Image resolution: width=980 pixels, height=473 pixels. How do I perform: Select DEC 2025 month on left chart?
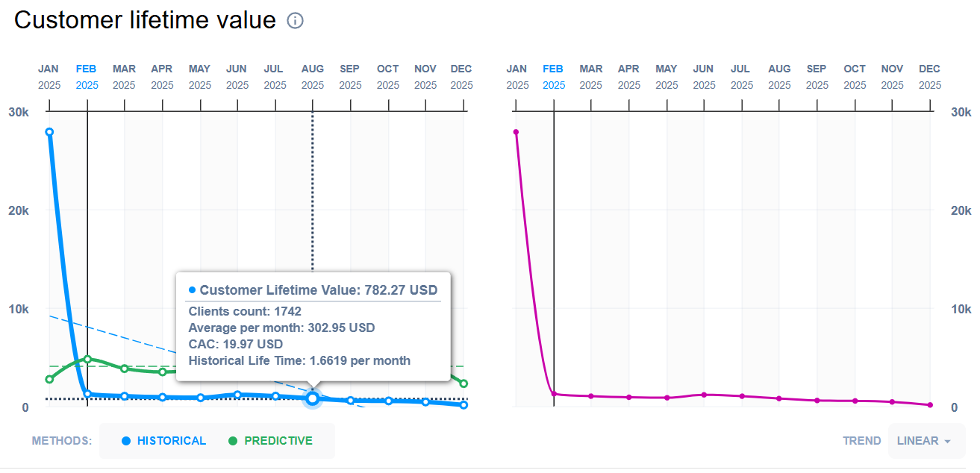coord(461,76)
